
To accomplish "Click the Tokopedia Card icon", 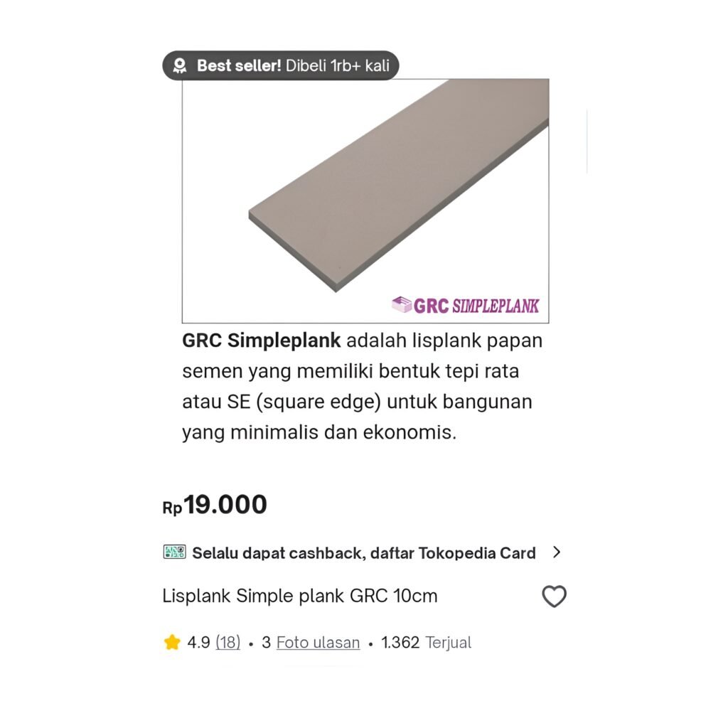I will pos(175,552).
